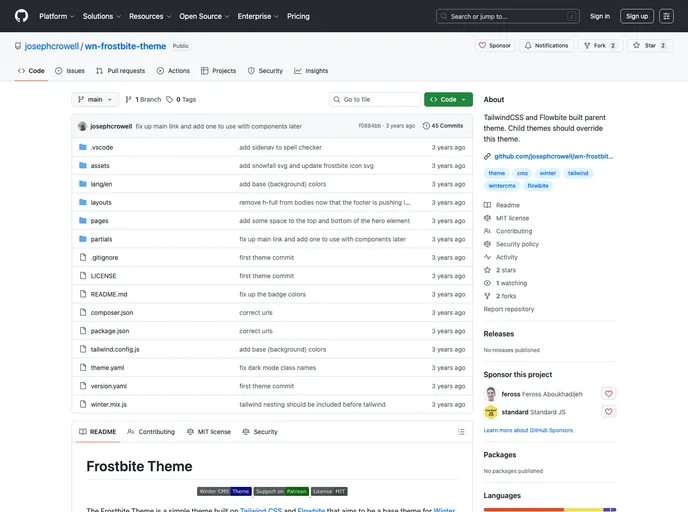
Task: Open the .vscode folder
Action: click(101, 147)
